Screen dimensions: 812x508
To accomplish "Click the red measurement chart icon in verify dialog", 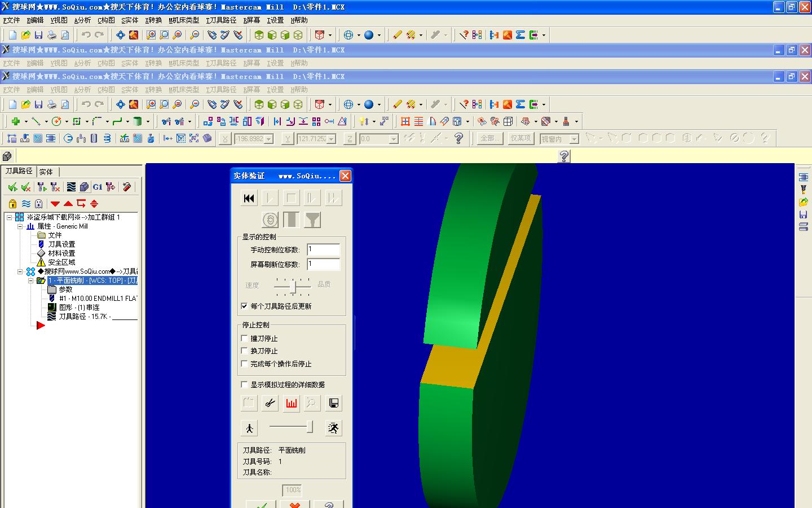I will tap(292, 403).
